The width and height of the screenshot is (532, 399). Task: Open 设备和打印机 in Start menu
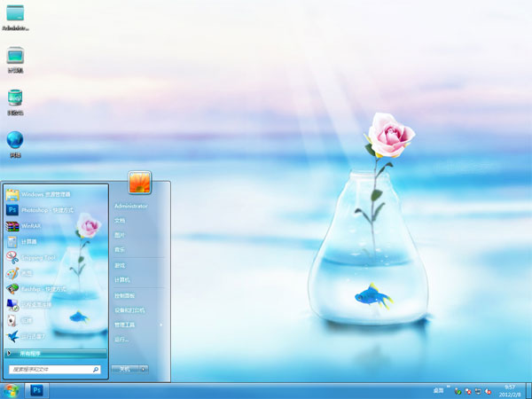click(129, 309)
